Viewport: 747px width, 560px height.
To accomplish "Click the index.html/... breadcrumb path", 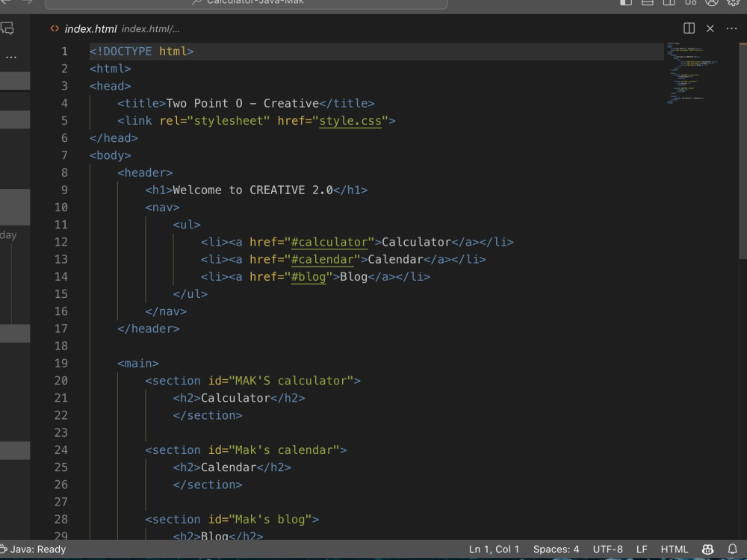I will click(151, 29).
